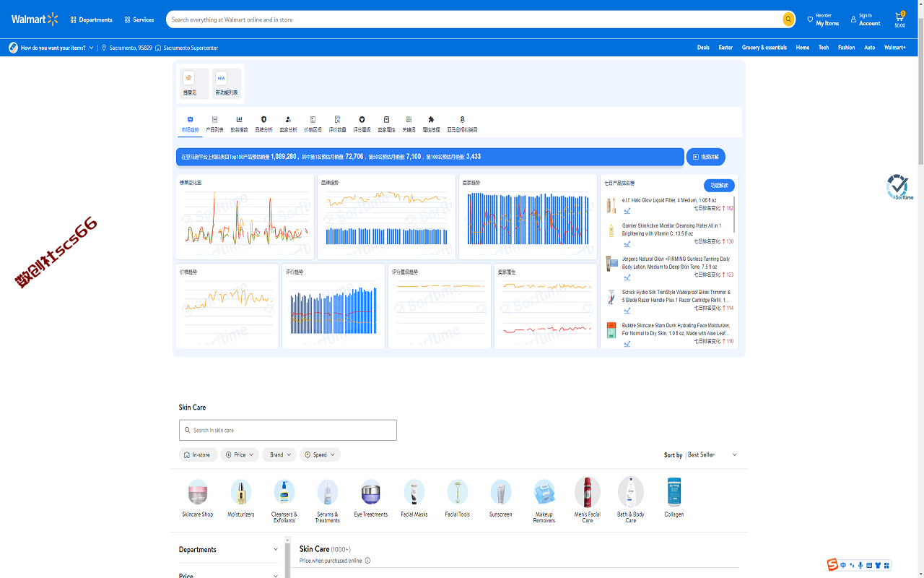Open the shopping cart
Image resolution: width=924 pixels, height=578 pixels.
900,20
